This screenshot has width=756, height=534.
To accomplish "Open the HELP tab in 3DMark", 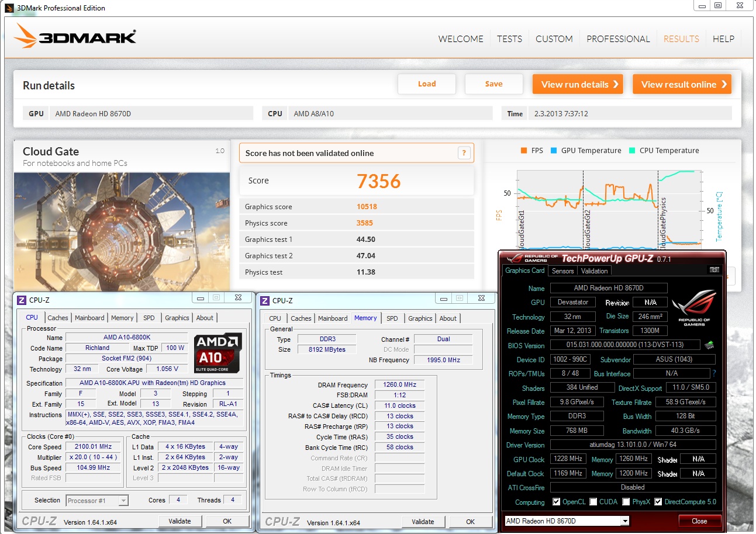I will coord(723,39).
